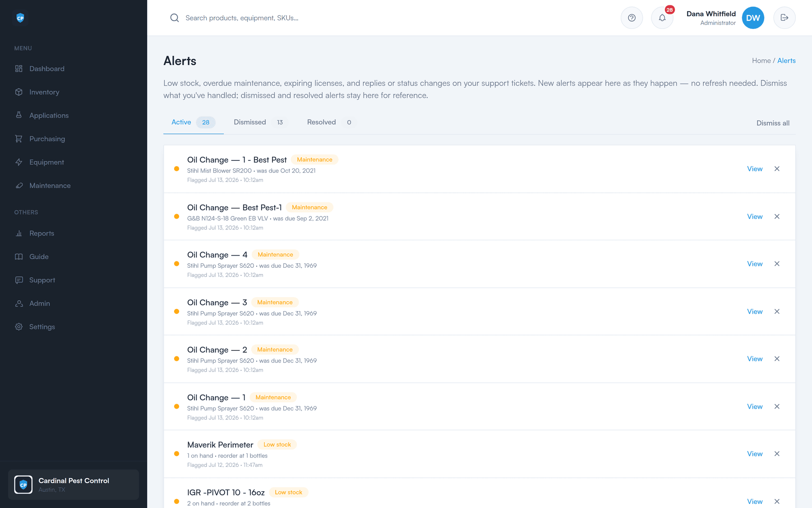Open Maintenance label in sidebar

coord(50,186)
